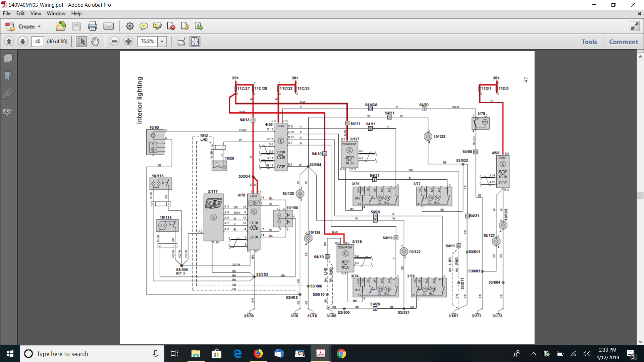
Task: Click the Zoom out minus button
Action: point(115,42)
